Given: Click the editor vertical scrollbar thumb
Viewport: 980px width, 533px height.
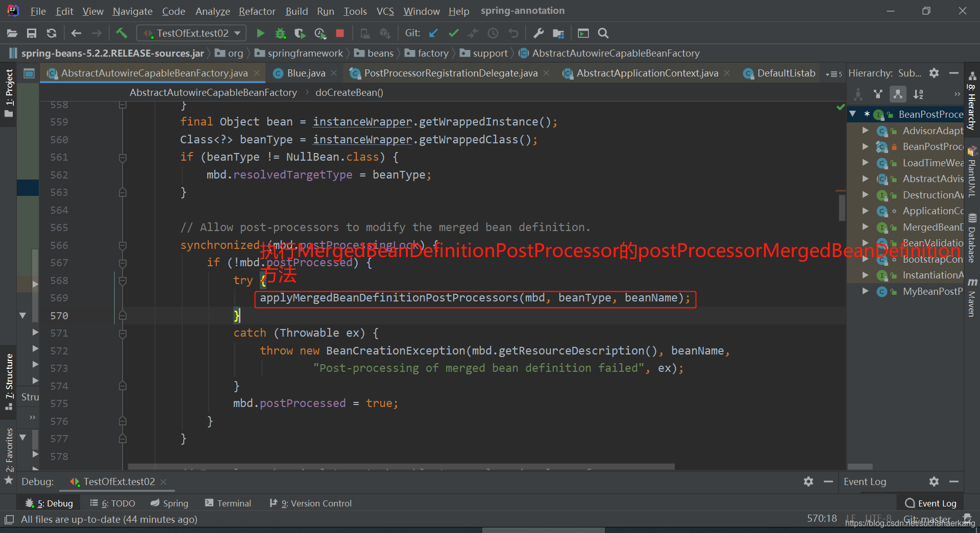Looking at the screenshot, I should (x=842, y=208).
